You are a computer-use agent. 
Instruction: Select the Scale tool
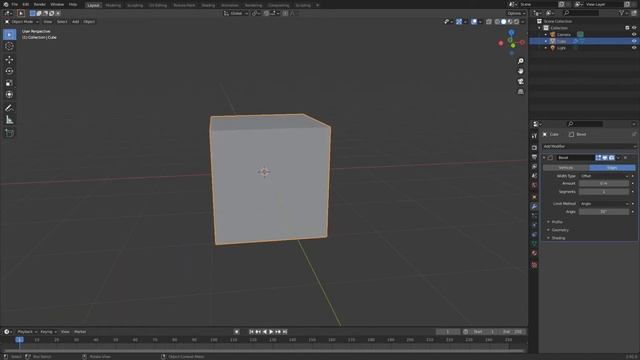[x=9, y=83]
